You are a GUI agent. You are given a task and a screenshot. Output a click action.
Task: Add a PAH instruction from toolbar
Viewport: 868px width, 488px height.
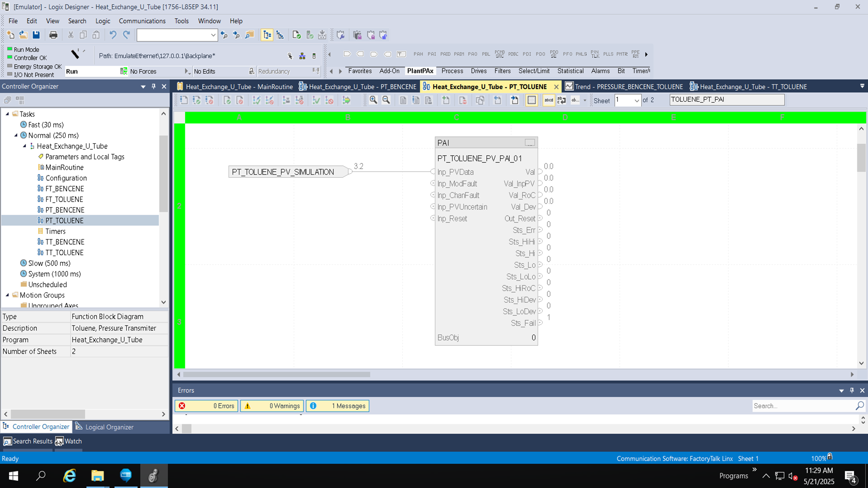point(418,54)
